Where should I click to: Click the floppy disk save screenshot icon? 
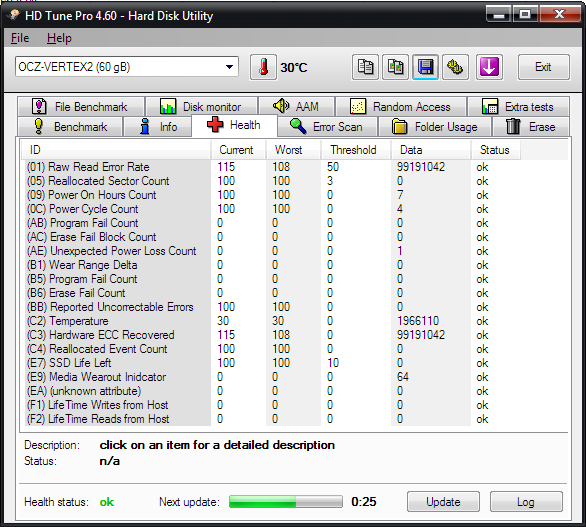[x=425, y=67]
